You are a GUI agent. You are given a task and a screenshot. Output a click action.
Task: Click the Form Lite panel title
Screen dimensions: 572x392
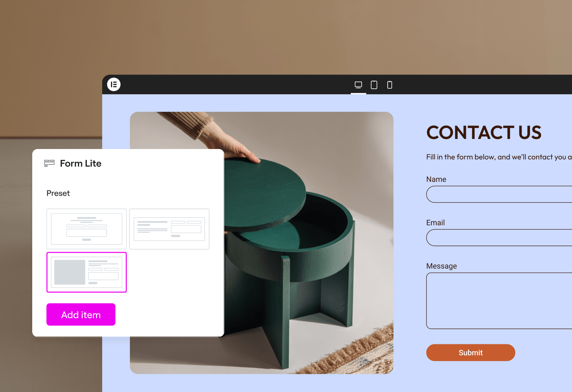click(x=81, y=163)
